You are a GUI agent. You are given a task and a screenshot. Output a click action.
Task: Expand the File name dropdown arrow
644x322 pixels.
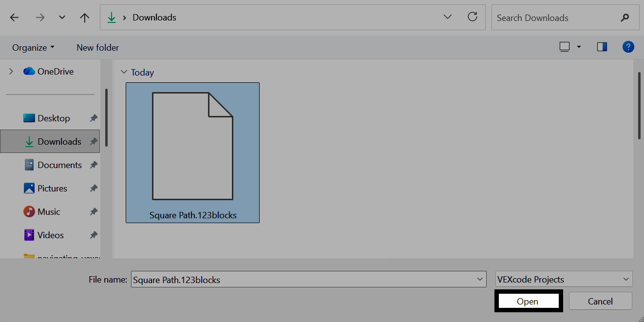click(x=480, y=279)
